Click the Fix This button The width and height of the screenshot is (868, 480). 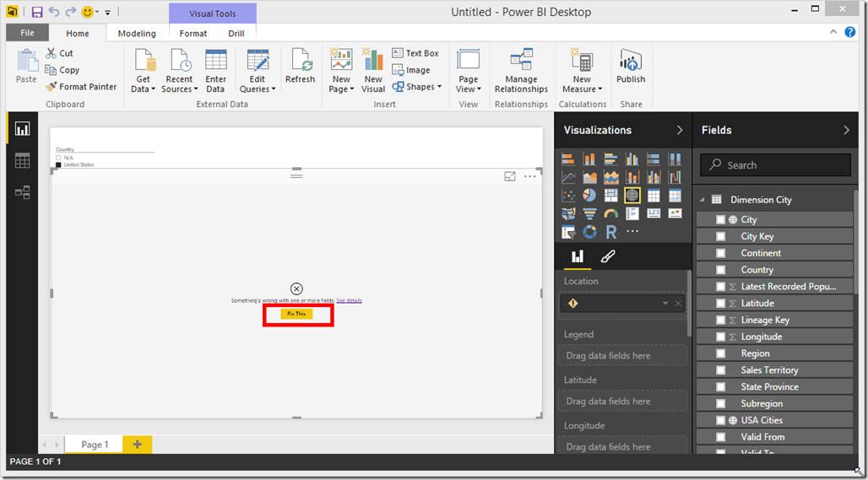296,314
